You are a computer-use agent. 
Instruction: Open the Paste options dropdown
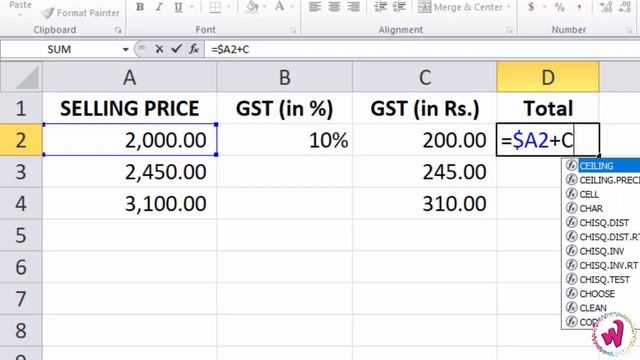click(x=20, y=14)
